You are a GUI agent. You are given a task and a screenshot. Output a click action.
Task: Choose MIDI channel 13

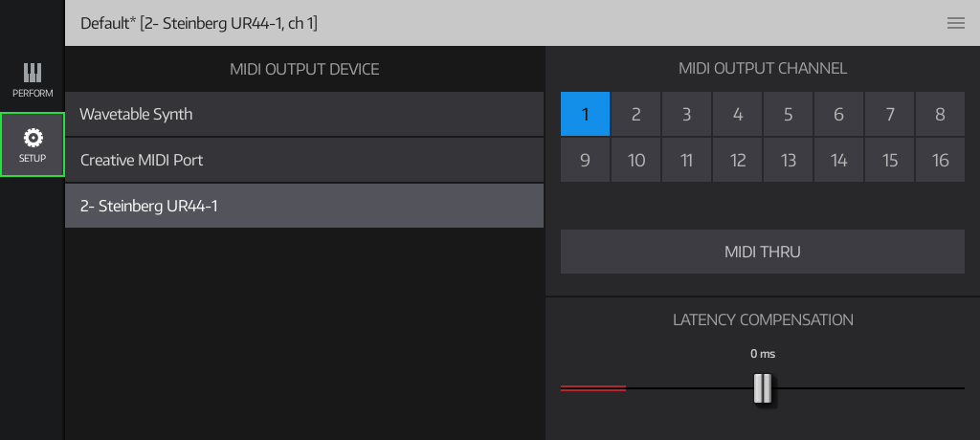tap(788, 161)
